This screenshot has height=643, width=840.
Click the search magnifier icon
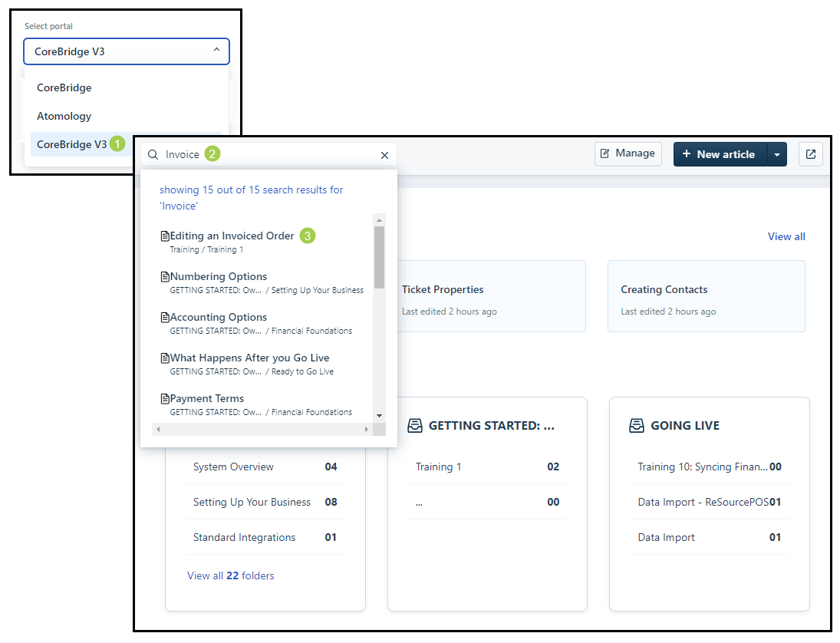pyautogui.click(x=153, y=155)
